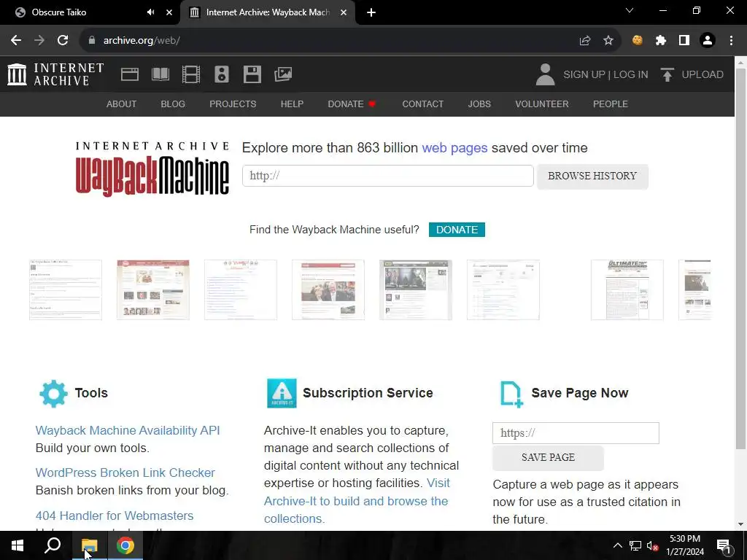Open the Chrome profile icon

point(708,41)
